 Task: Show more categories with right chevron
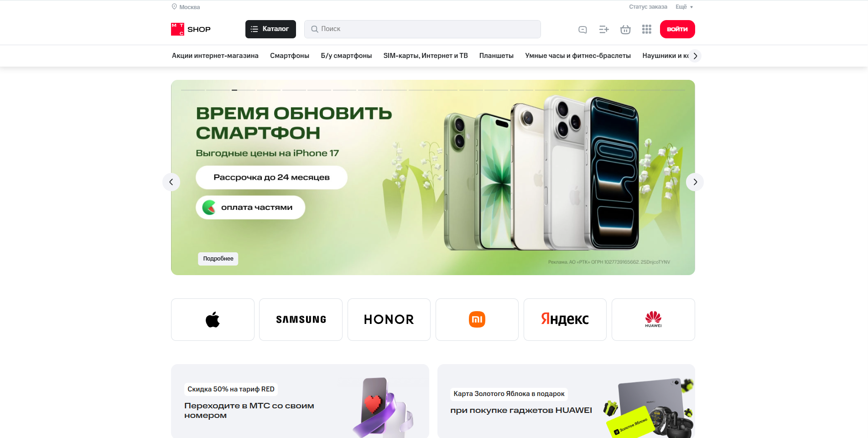click(695, 56)
